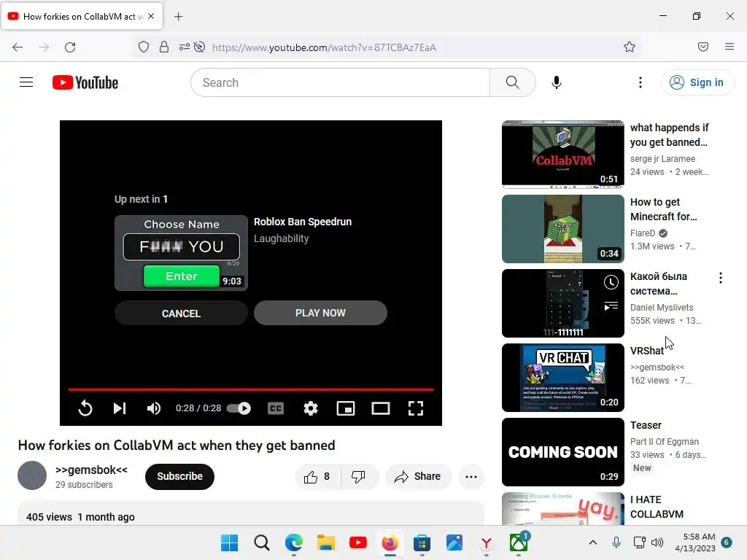Viewport: 747px width, 560px height.
Task: Open the player settings gear
Action: tap(311, 408)
